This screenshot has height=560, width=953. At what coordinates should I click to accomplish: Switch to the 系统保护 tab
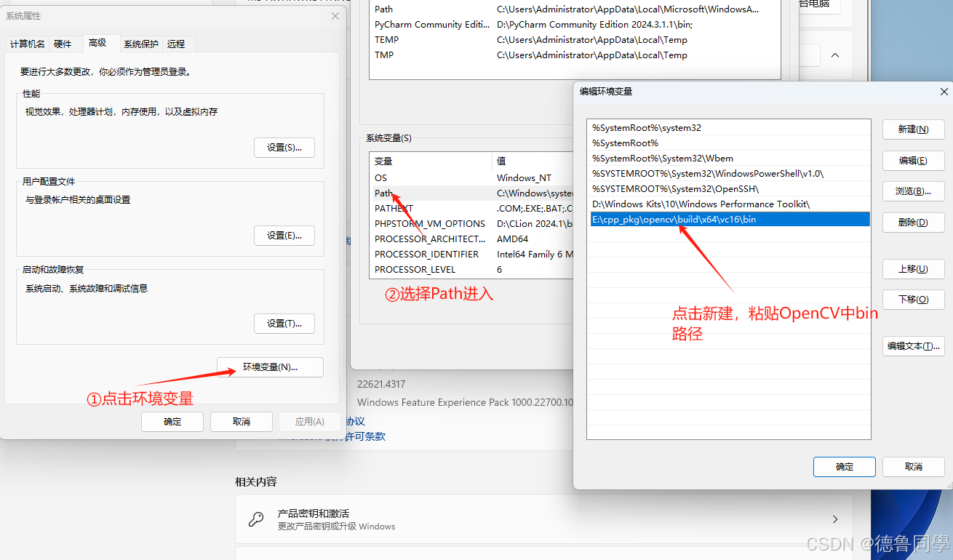coord(140,44)
